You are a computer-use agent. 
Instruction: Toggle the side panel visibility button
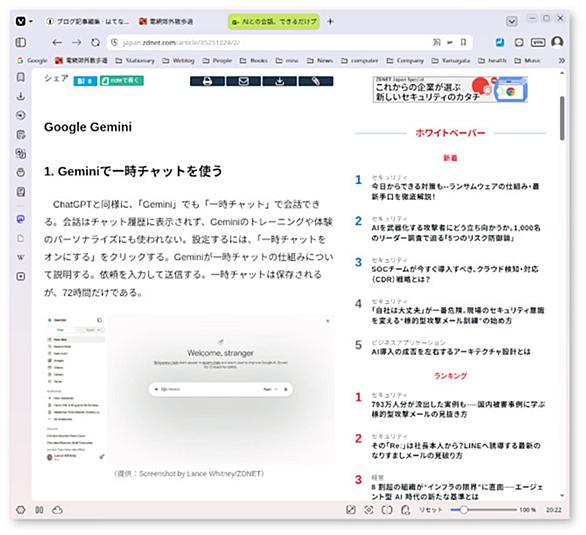pyautogui.click(x=21, y=42)
